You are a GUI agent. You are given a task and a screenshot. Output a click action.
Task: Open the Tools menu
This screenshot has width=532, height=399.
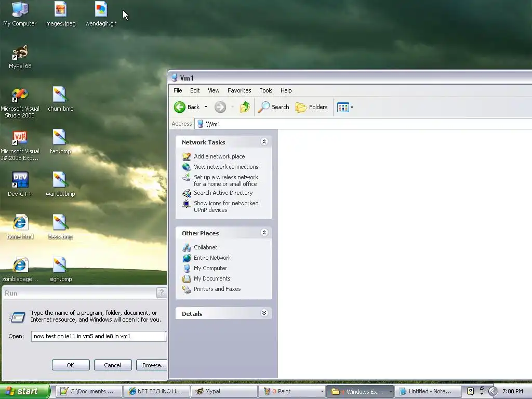(x=266, y=90)
